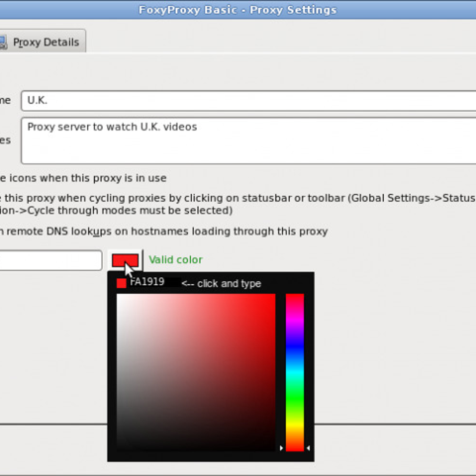Click the right hue arrow marker
Viewport: 476px width, 476px height.
[x=308, y=448]
